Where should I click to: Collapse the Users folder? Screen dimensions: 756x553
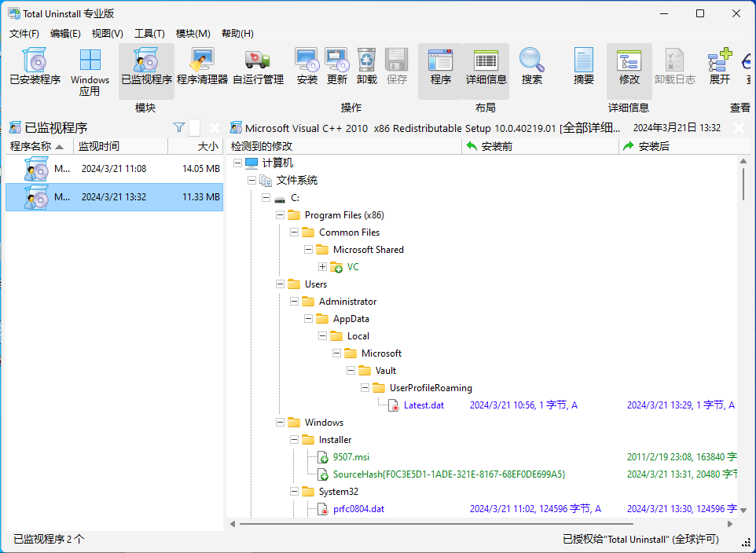click(280, 284)
